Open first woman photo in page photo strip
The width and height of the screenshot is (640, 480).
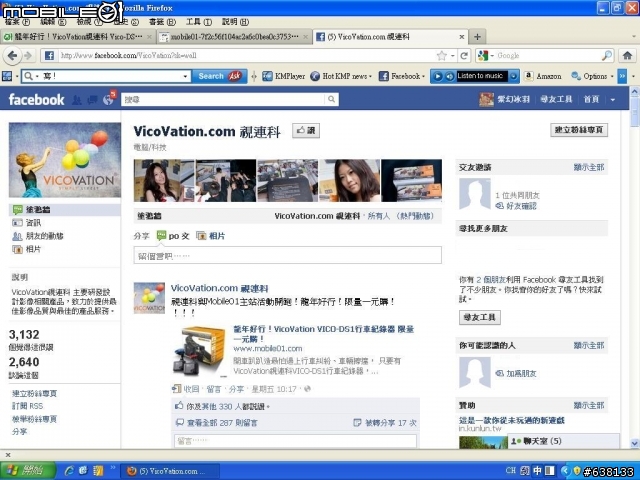[164, 180]
